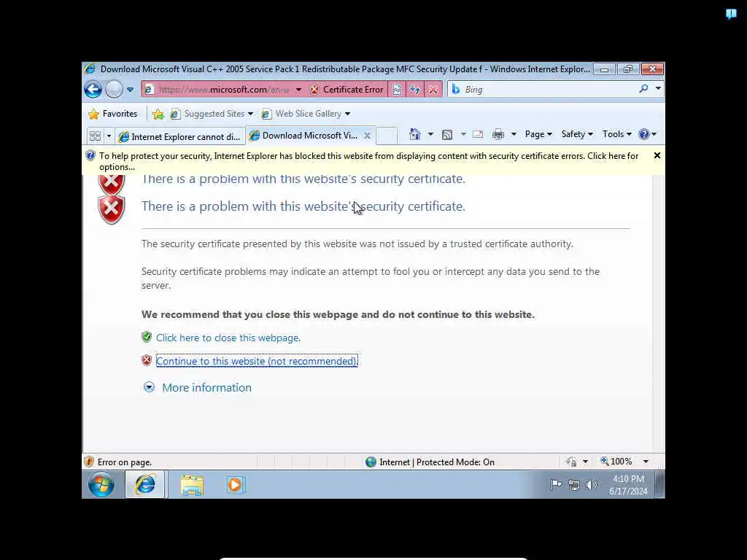Launch Windows Media Player taskbar icon
747x560 pixels.
[236, 485]
